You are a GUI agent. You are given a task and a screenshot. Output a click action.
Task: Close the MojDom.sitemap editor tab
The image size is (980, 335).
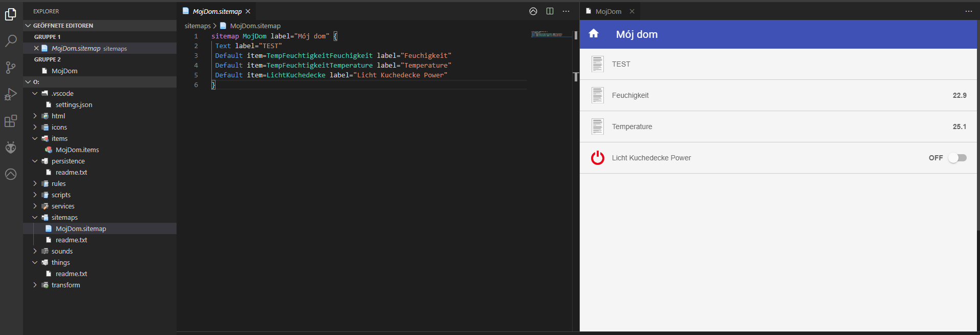coord(248,11)
